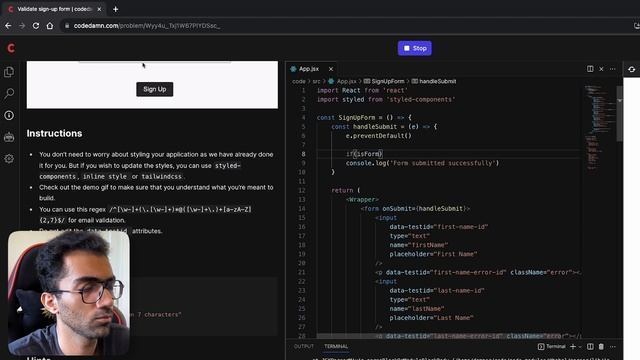Click the SignUpForm breadcrumb
The image size is (640, 360).
tap(384, 81)
